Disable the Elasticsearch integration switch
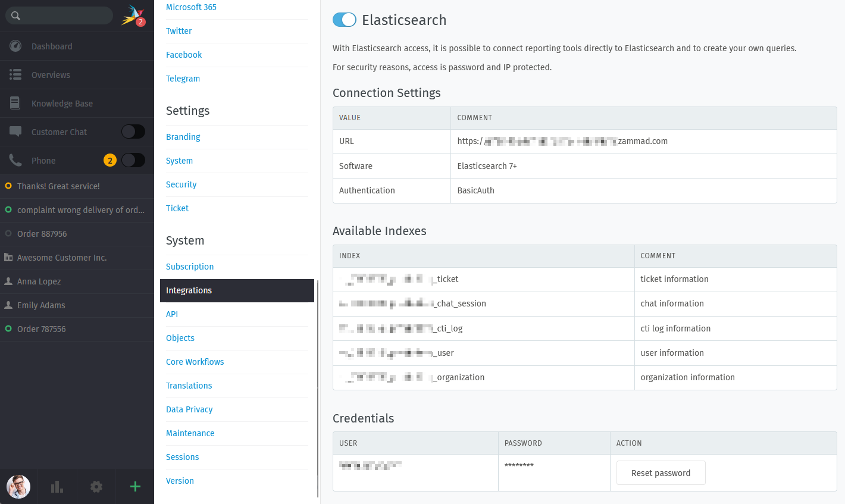Image resolution: width=845 pixels, height=504 pixels. 345,20
